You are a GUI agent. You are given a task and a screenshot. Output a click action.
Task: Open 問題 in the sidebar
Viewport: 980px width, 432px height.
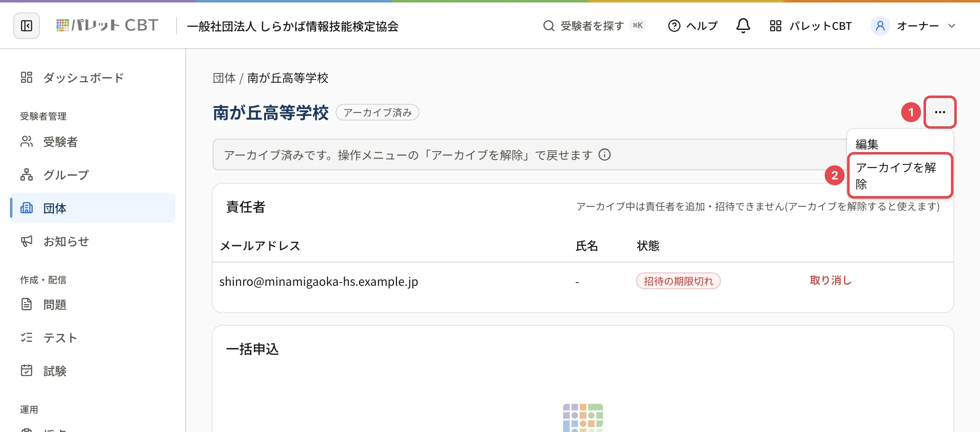(93, 304)
